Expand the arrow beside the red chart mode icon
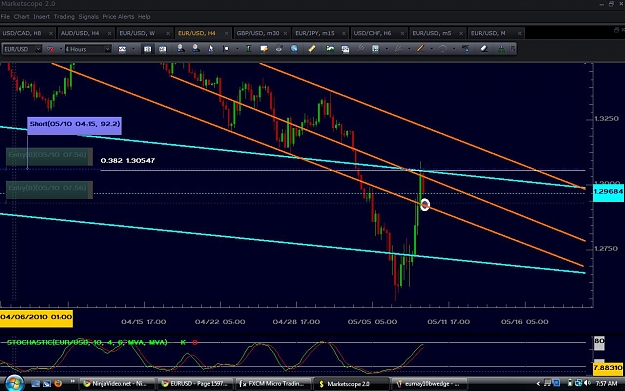625x391 pixels. (x=61, y=49)
